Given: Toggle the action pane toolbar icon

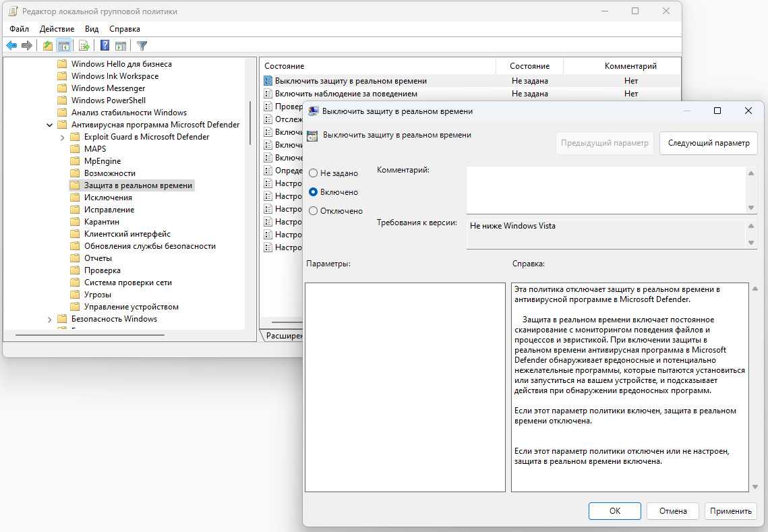Looking at the screenshot, I should pyautogui.click(x=121, y=46).
